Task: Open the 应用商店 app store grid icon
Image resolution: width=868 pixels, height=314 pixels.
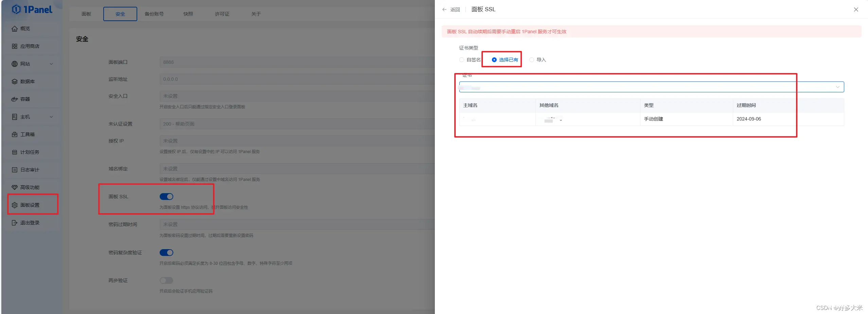Action: coord(15,46)
